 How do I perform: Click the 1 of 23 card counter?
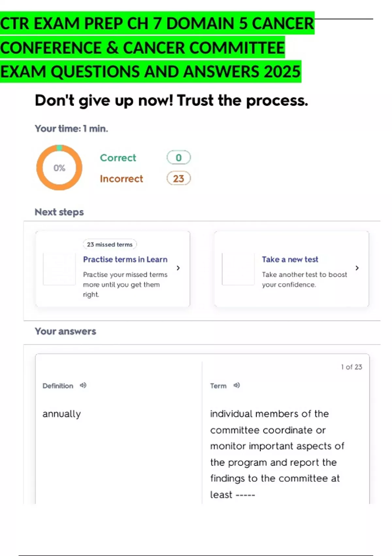pos(351,367)
